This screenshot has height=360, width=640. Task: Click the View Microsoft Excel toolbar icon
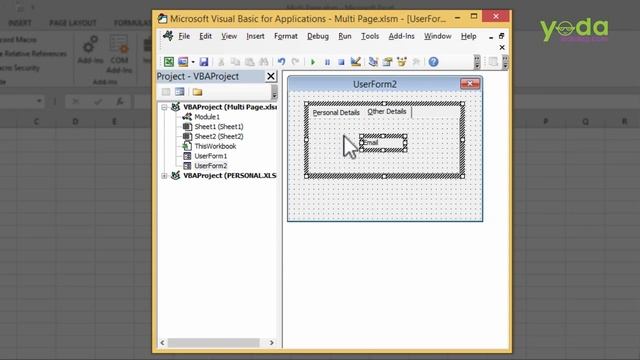(x=169, y=62)
